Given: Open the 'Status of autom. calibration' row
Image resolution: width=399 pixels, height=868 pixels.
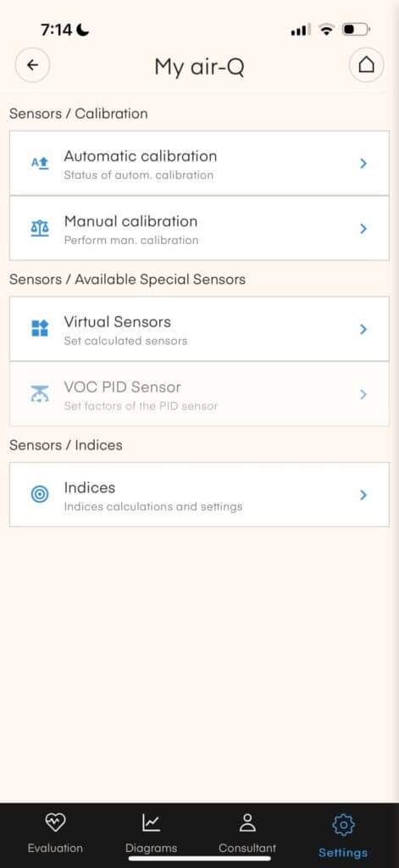Looking at the screenshot, I should [199, 164].
